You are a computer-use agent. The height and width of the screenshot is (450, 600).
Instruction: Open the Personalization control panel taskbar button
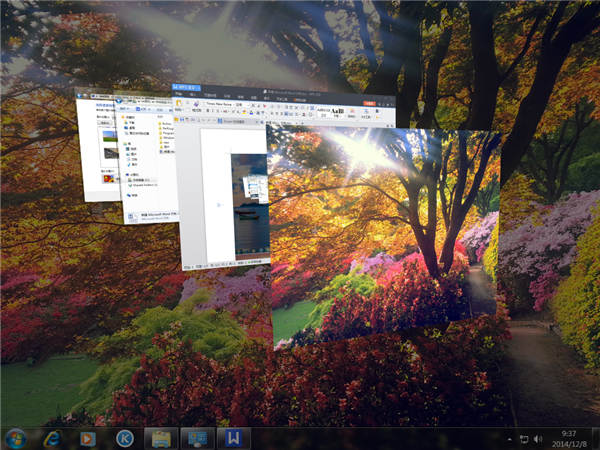click(197, 439)
